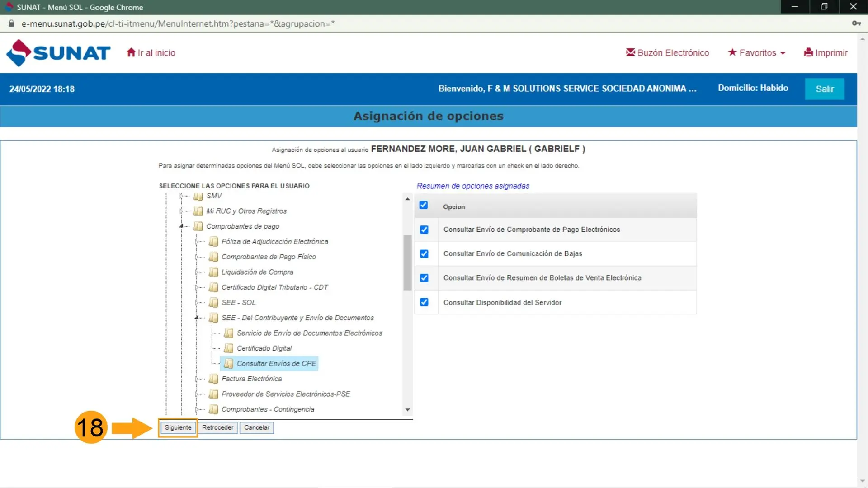Open the Favoritos dropdown menu
The width and height of the screenshot is (868, 488).
point(757,53)
